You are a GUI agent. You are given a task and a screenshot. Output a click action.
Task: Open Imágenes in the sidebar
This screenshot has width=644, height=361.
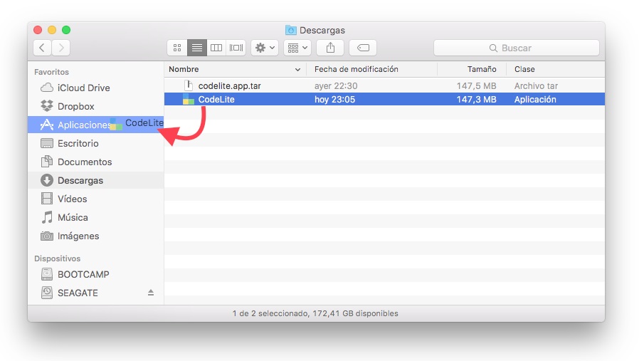click(x=95, y=236)
